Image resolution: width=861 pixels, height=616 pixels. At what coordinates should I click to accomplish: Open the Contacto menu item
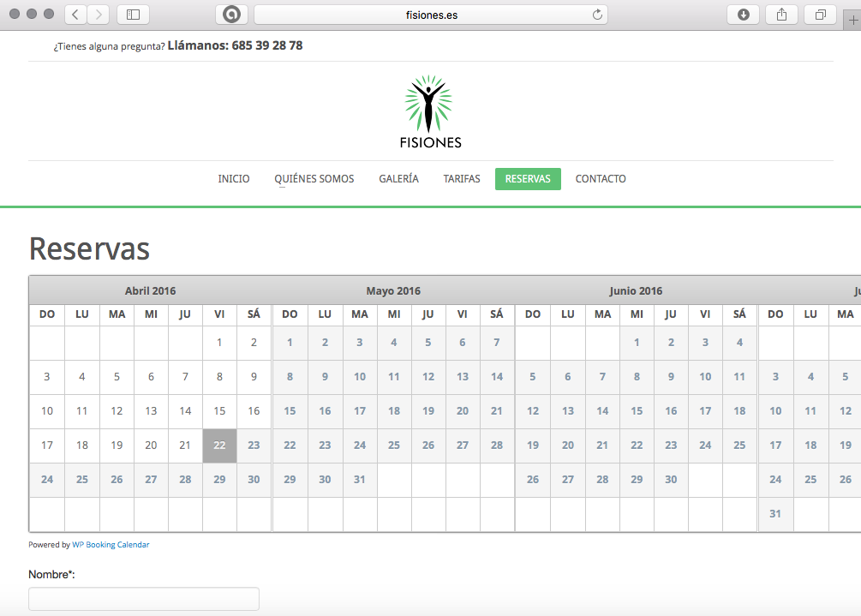click(601, 179)
